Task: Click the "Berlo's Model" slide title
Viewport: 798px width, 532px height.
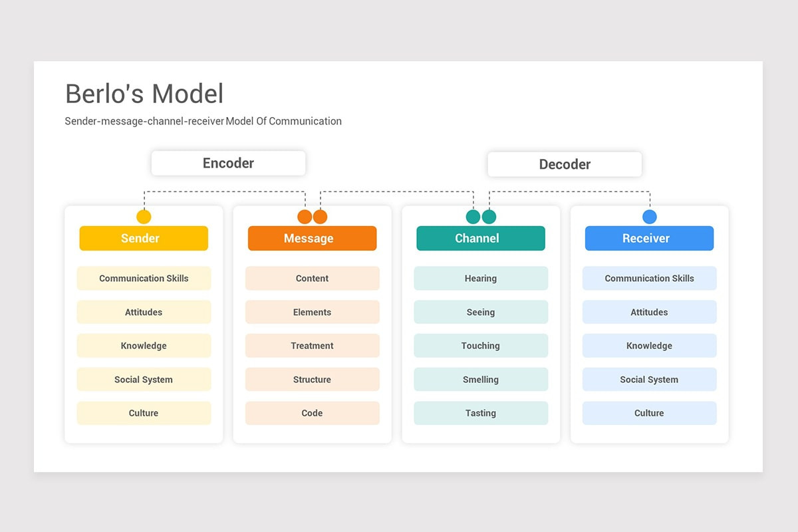Action: point(144,94)
